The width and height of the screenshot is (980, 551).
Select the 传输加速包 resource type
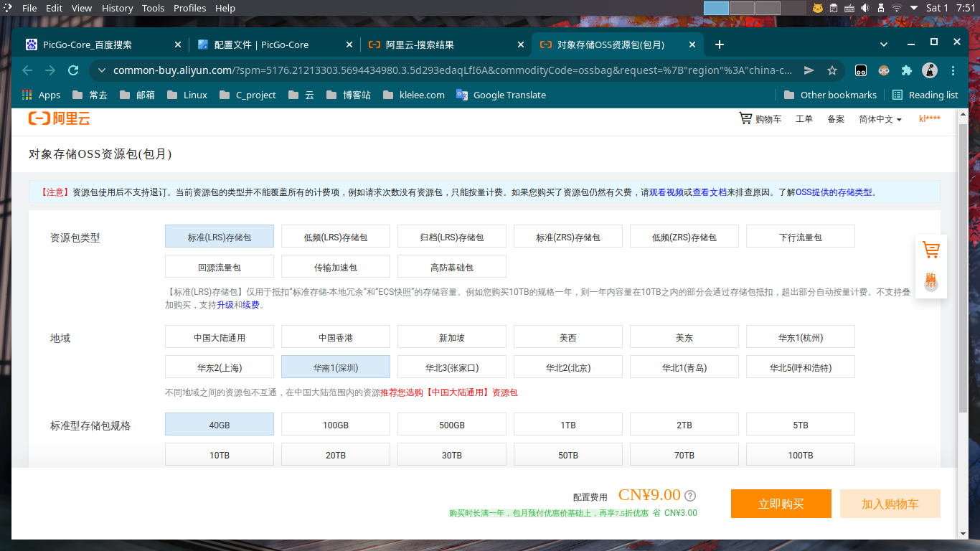[x=336, y=267]
